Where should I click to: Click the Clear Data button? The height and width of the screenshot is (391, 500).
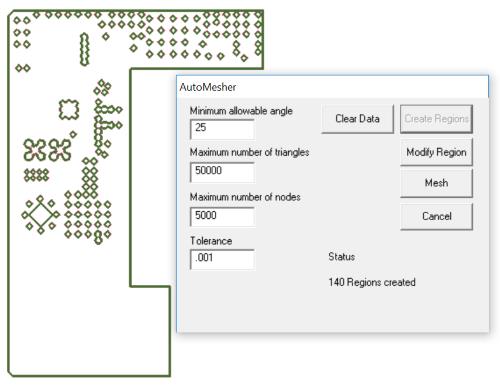(357, 119)
